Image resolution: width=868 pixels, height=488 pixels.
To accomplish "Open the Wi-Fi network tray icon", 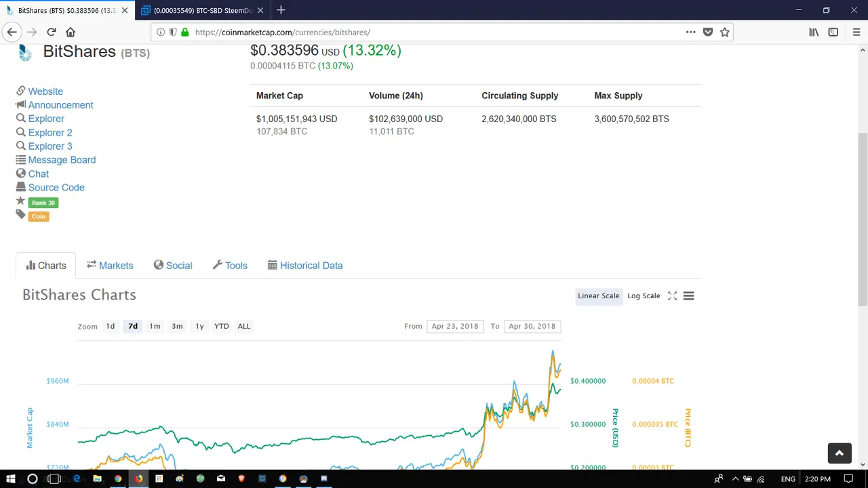I will [761, 479].
